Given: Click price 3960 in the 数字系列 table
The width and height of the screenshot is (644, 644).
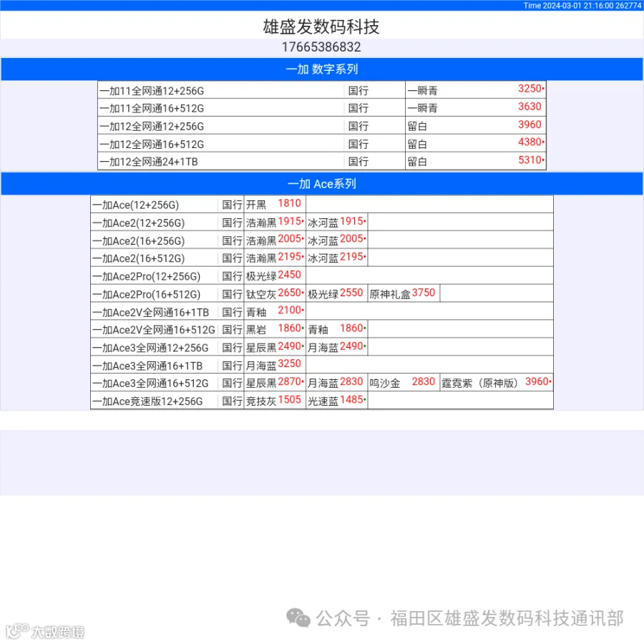Looking at the screenshot, I should tap(530, 125).
